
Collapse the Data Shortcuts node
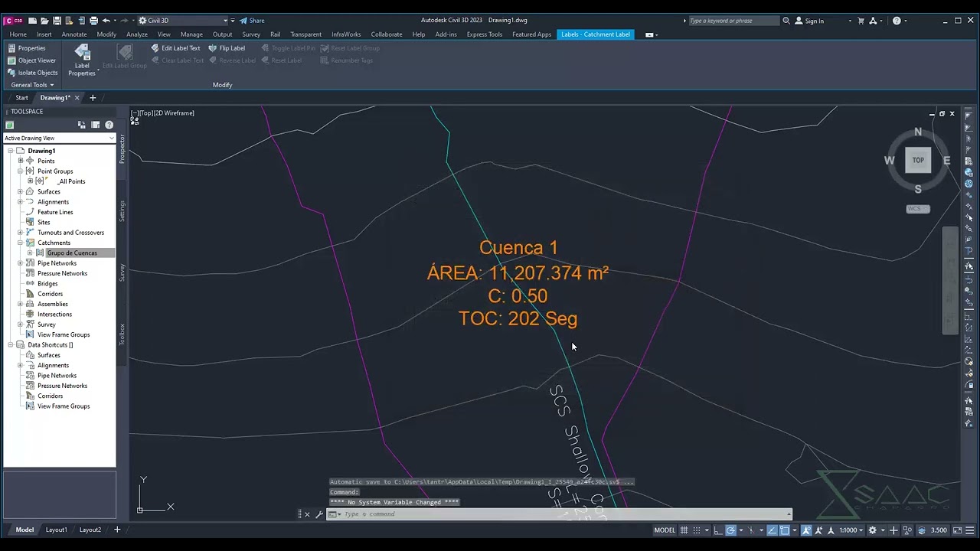[11, 344]
